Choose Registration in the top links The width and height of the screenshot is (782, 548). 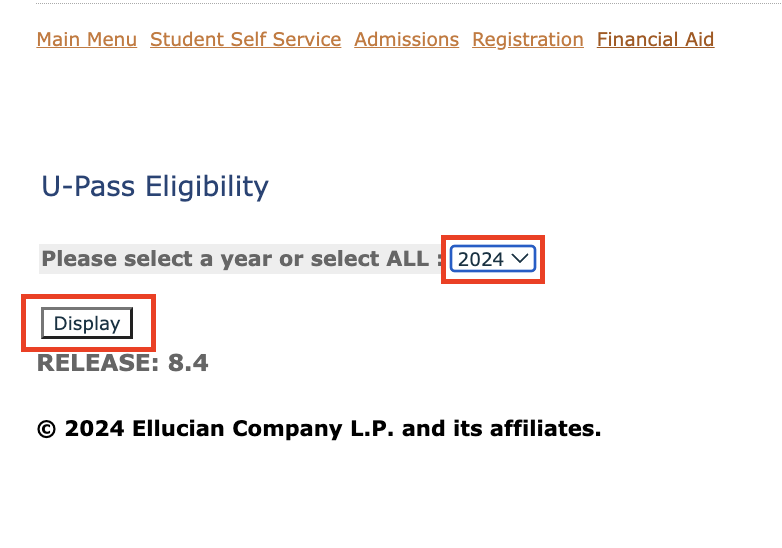527,40
